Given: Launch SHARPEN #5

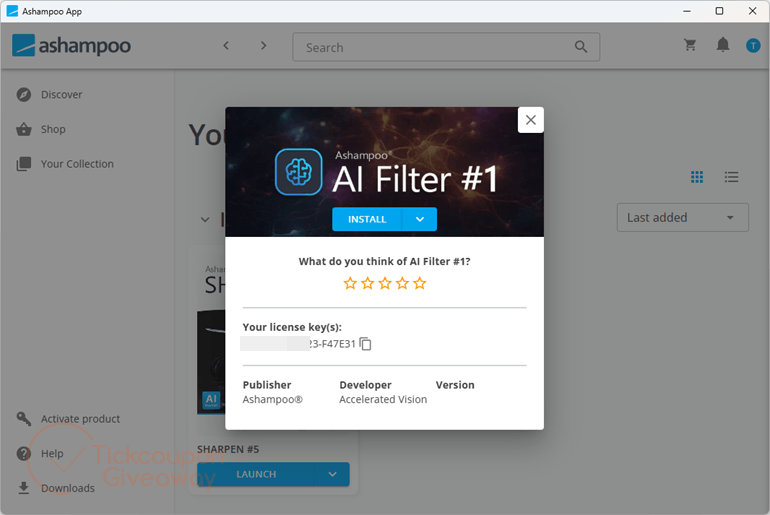Looking at the screenshot, I should [256, 474].
